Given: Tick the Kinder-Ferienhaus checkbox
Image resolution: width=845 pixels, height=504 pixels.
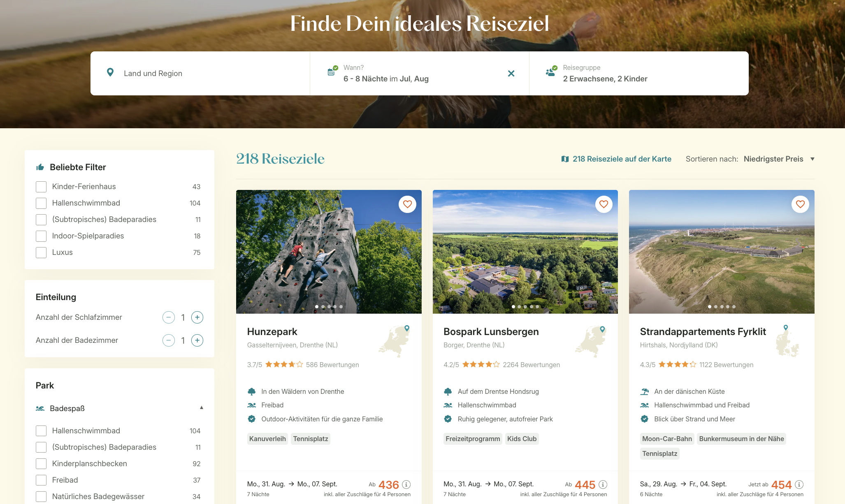Looking at the screenshot, I should pyautogui.click(x=41, y=187).
